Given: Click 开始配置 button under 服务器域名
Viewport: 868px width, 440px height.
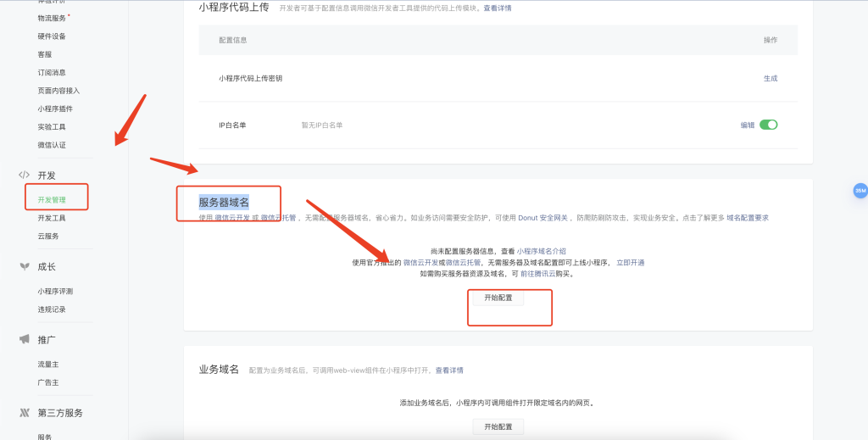Looking at the screenshot, I should point(498,298).
